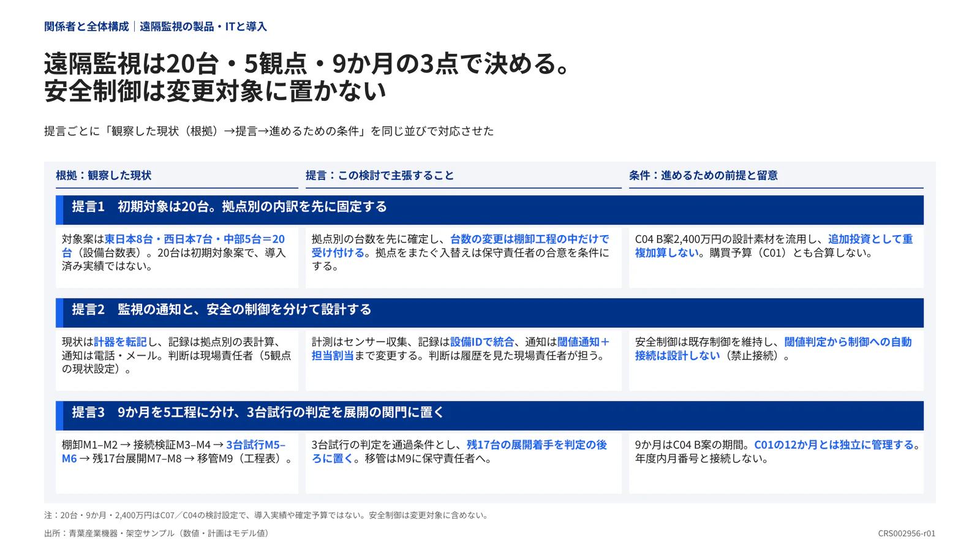Click highlighted text '東日本8台・西日本7台・中部5台＝20台'
The height and width of the screenshot is (551, 980).
coord(173,246)
